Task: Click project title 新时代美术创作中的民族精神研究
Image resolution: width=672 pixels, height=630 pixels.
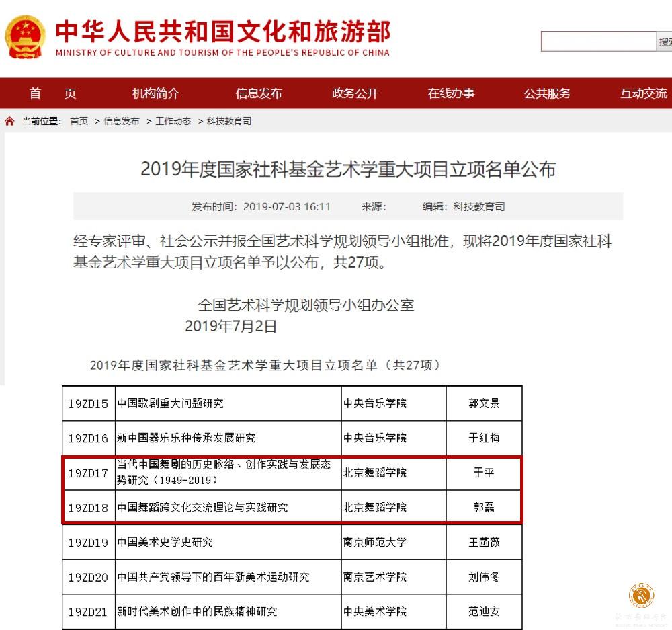Action: tap(197, 612)
